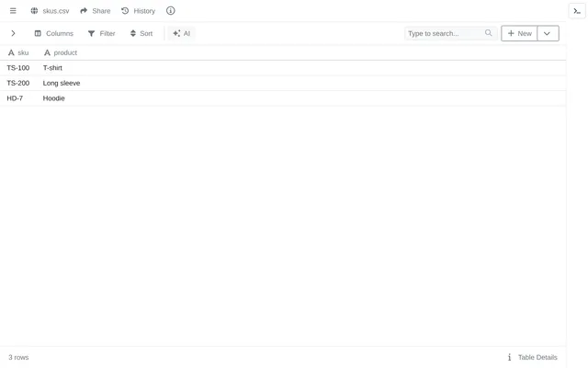Screen dimensions: 588x368
Task: Click the magnifier search icon
Action: [x=488, y=33]
